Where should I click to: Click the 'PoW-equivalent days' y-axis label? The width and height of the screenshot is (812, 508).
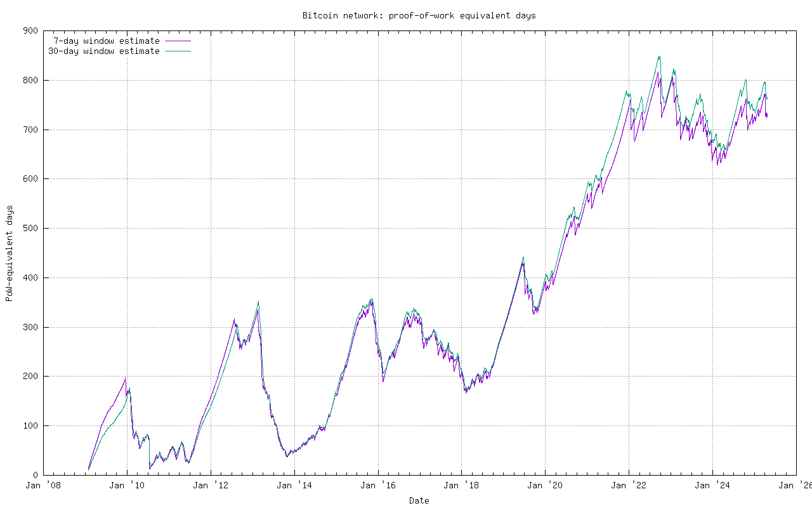pos(10,253)
